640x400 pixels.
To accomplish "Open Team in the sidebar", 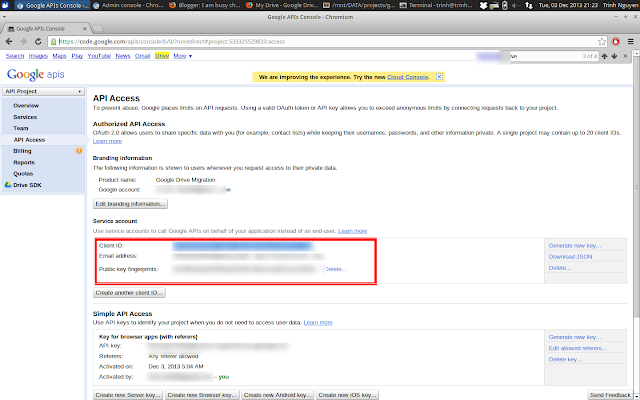I will (21, 128).
